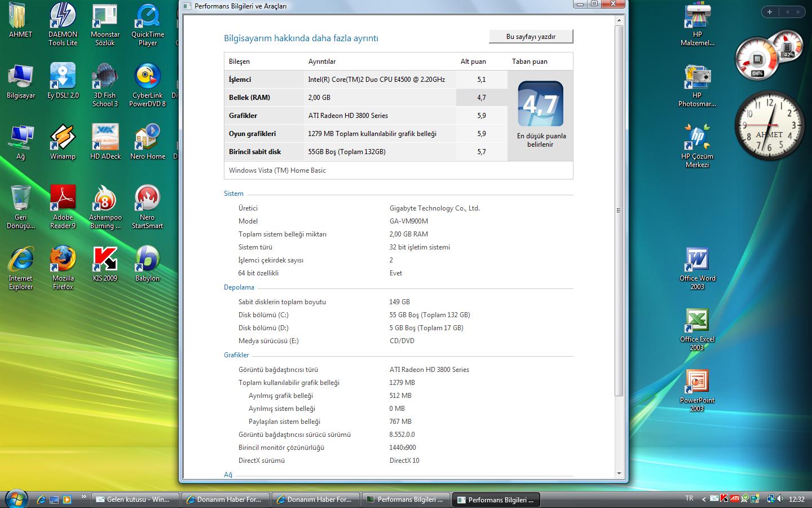Open the Moonstar Sözlük shortcut
The image size is (812, 508).
pyautogui.click(x=105, y=24)
